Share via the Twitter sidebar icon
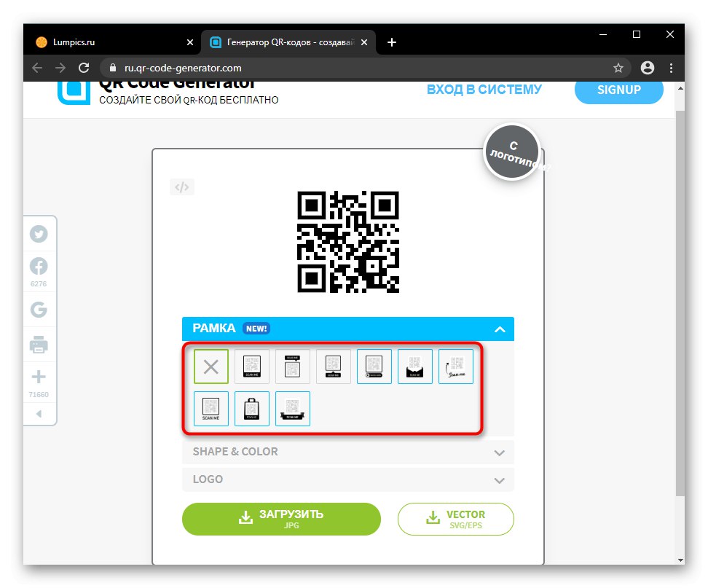The width and height of the screenshot is (708, 588). [x=39, y=234]
